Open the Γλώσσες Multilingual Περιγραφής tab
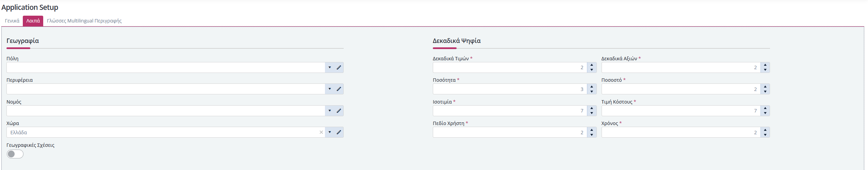Viewport: 868px width, 170px height. point(84,21)
